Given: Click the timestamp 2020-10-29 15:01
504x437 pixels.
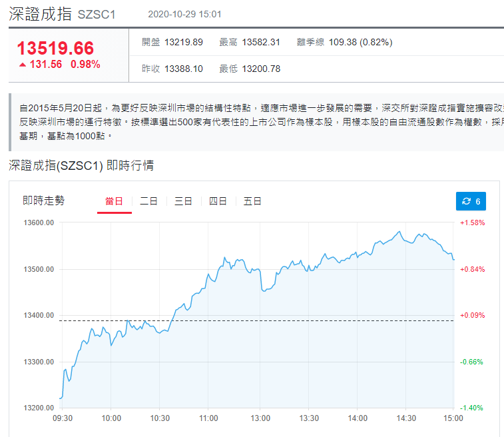Looking at the screenshot, I should pos(184,14).
